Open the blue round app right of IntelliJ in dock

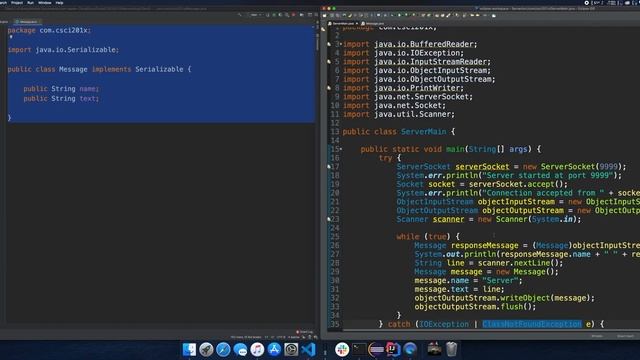(410, 349)
